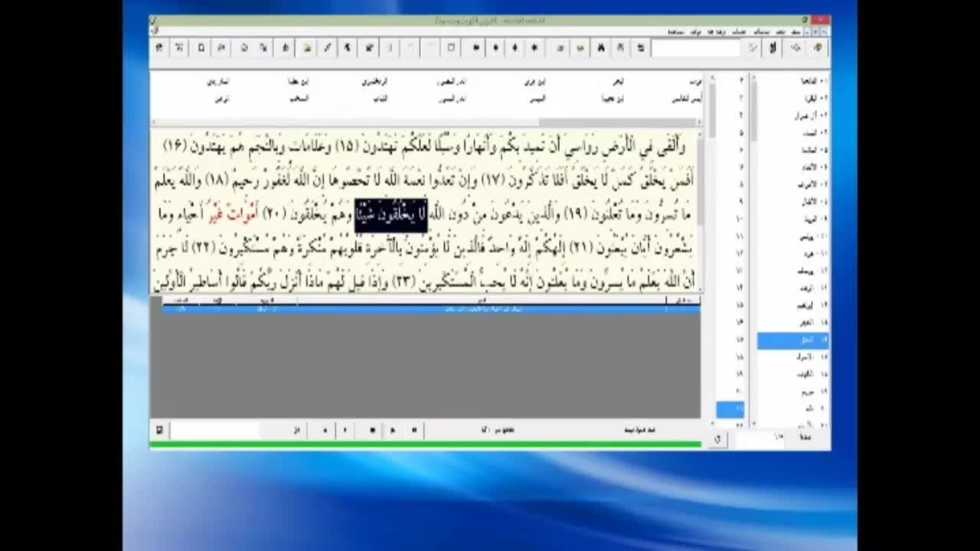Click the search text box in toolbar
The width and height of the screenshot is (980, 551).
click(696, 48)
